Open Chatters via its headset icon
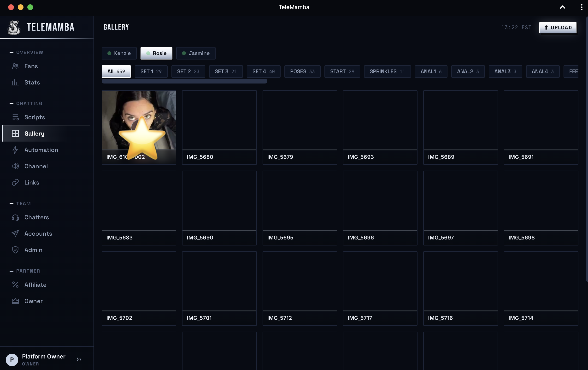The height and width of the screenshot is (370, 588). (x=15, y=217)
